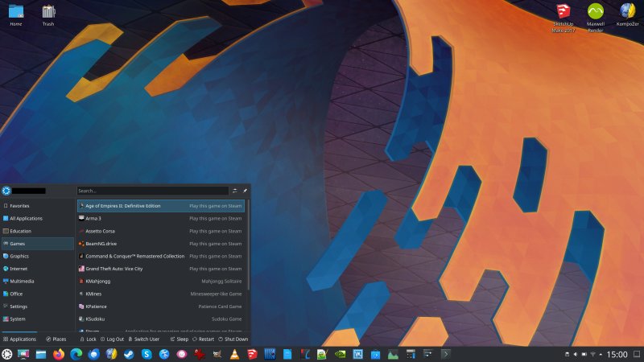
Task: Click the launcher search field
Action: [152, 191]
